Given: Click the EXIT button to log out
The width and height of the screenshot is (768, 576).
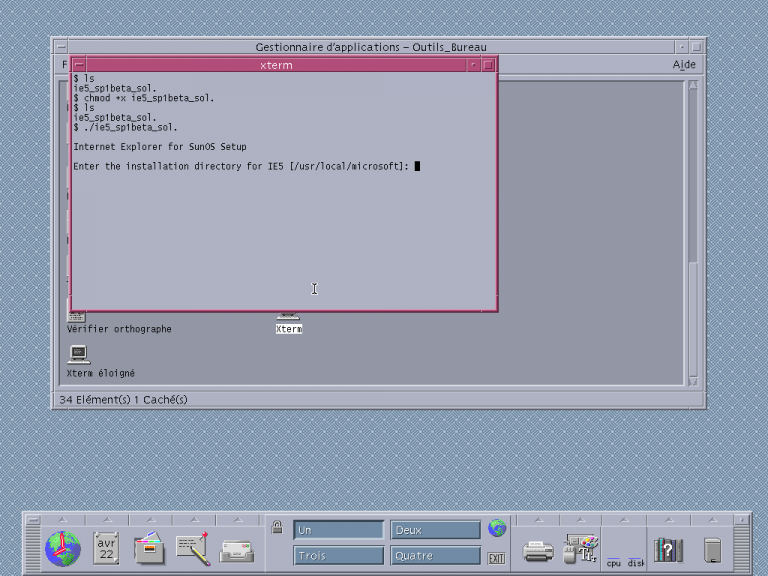Looking at the screenshot, I should tap(497, 558).
